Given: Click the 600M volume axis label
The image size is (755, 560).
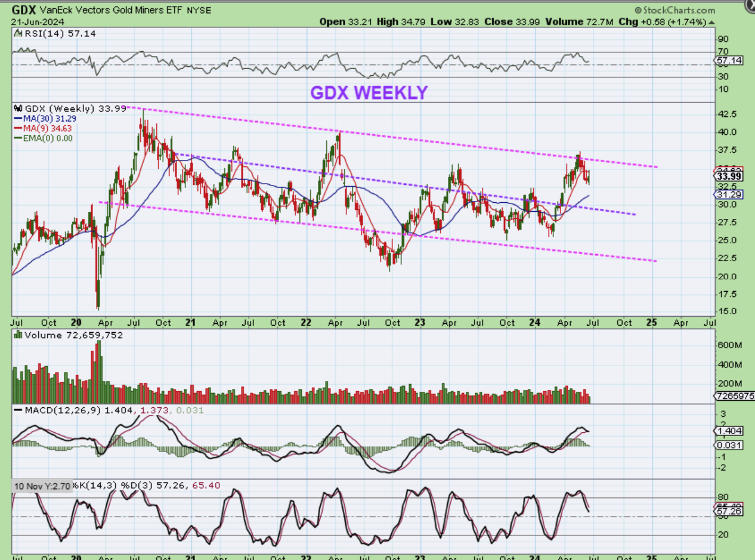Looking at the screenshot, I should click(729, 345).
